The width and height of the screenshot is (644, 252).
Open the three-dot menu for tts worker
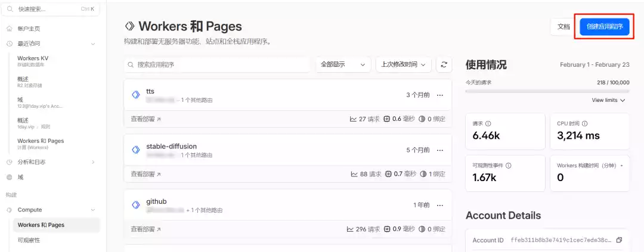pyautogui.click(x=440, y=95)
